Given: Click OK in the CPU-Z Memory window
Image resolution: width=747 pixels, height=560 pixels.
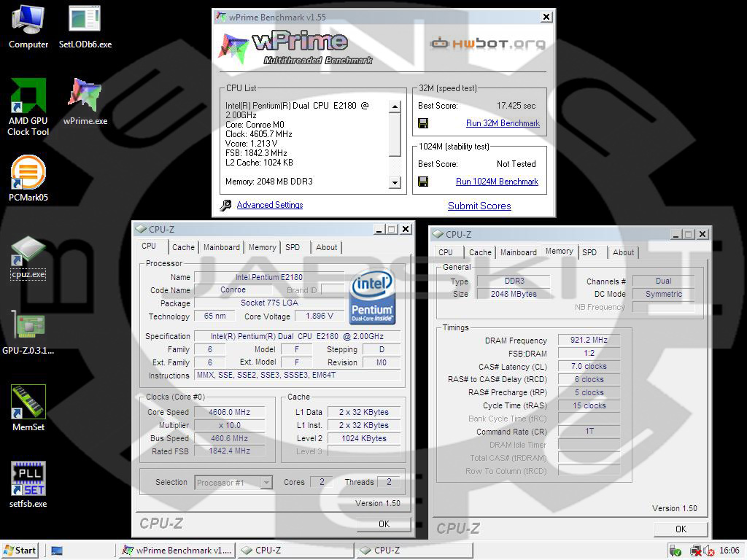Looking at the screenshot, I should click(x=681, y=529).
